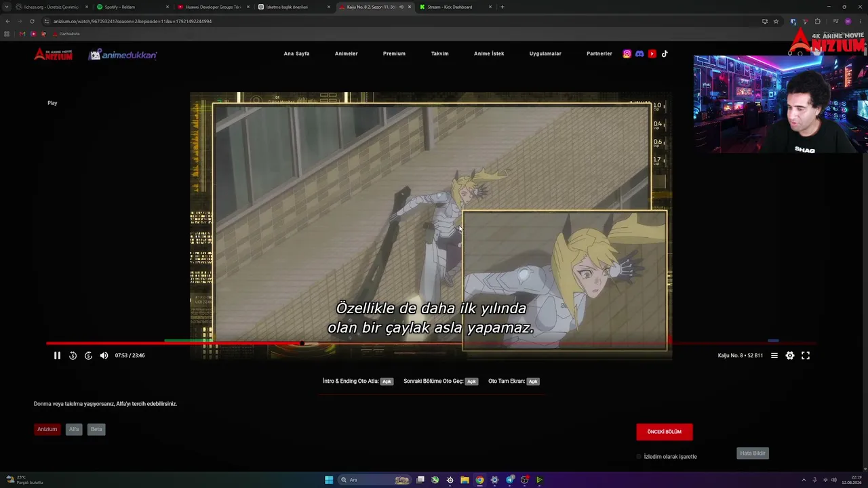
Task: Click the animedukkan logo
Action: [123, 54]
